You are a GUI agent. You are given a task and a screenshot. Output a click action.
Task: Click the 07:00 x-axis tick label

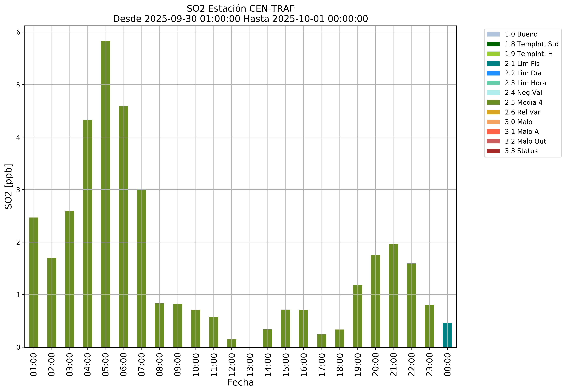142,365
